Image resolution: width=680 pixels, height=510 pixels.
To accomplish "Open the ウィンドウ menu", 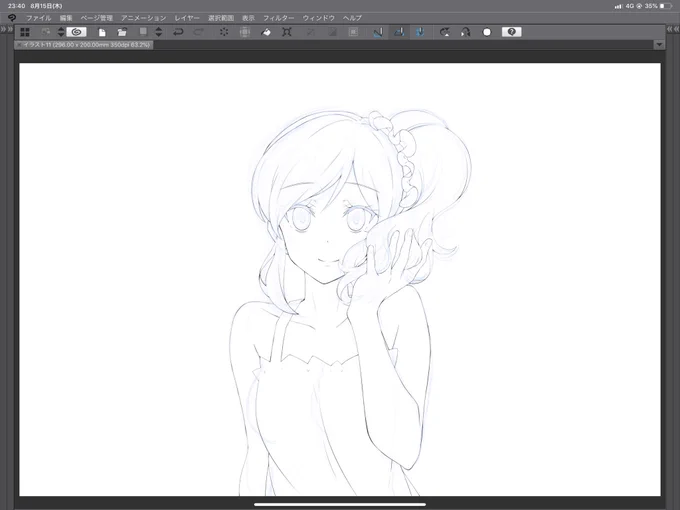I will pos(319,18).
